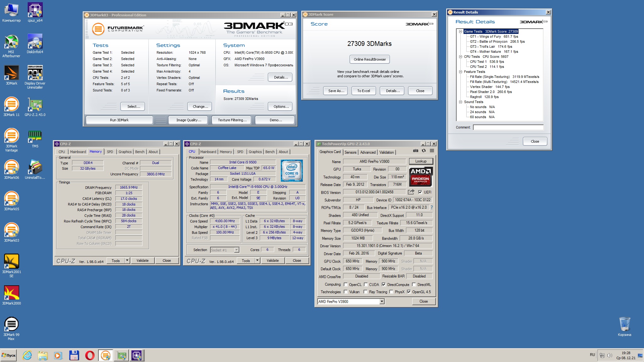Open Socket #1 selection dropdown in CPU-Z
Screen dimensions: 644x362
(x=237, y=250)
